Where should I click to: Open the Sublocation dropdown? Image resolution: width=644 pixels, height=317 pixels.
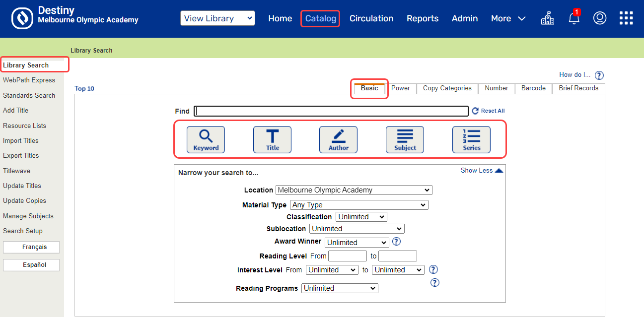[x=357, y=229]
